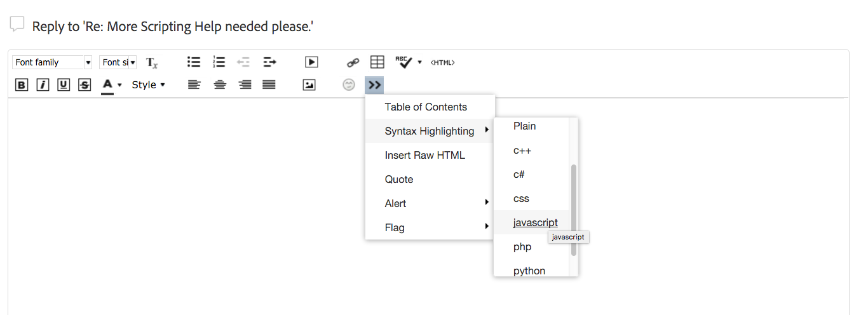
Task: Clear text formatting with Tx icon
Action: [x=152, y=62]
